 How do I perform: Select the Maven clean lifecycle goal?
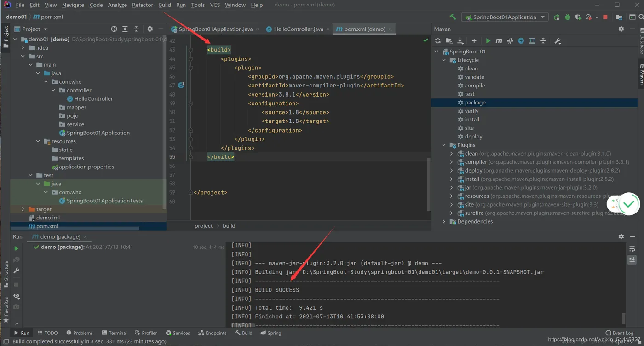(x=471, y=69)
